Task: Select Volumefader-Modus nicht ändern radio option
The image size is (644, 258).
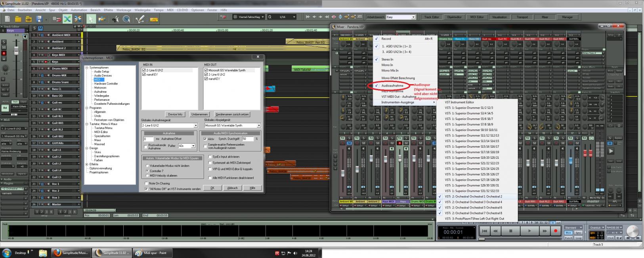Action: [147, 166]
